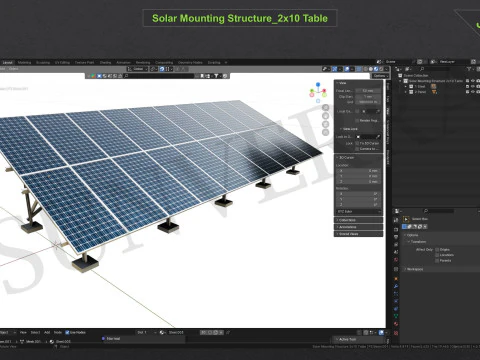Adjust 3D Cursor Rotation Y slider field

coord(358,199)
